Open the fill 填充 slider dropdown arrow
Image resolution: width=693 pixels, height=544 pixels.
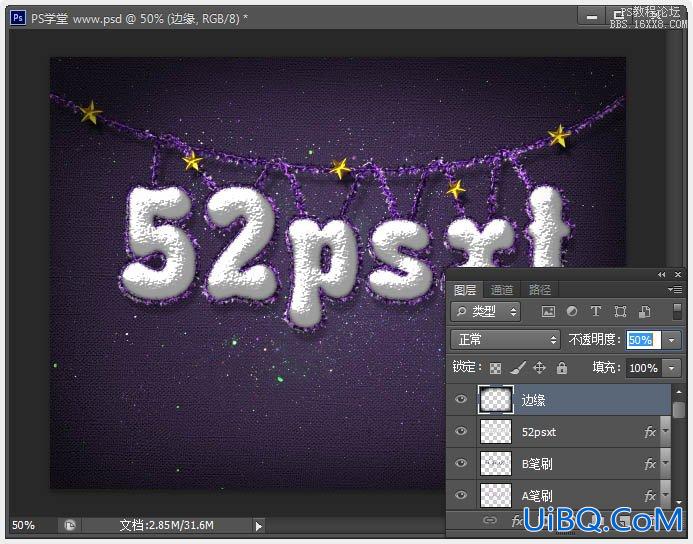point(671,368)
